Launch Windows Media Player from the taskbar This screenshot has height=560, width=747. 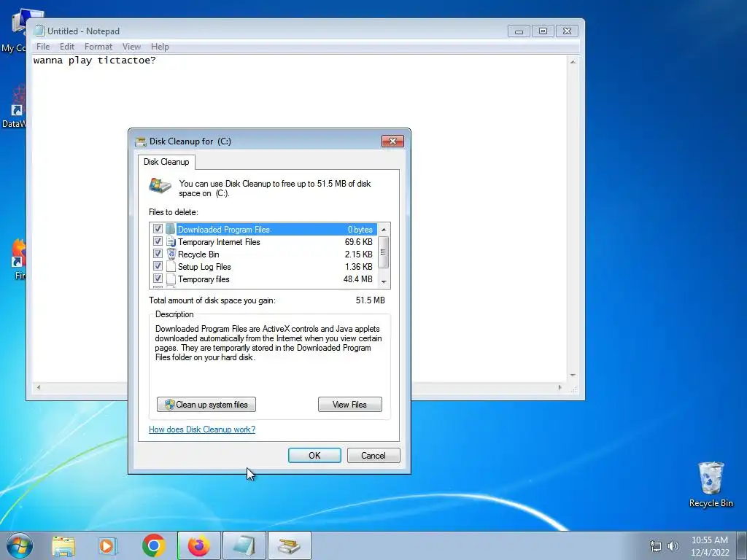[108, 545]
